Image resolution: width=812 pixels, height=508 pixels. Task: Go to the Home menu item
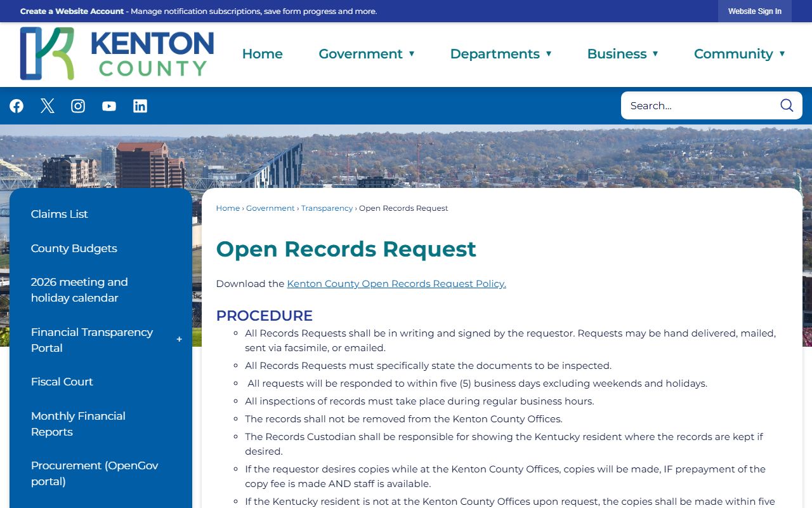(x=263, y=54)
